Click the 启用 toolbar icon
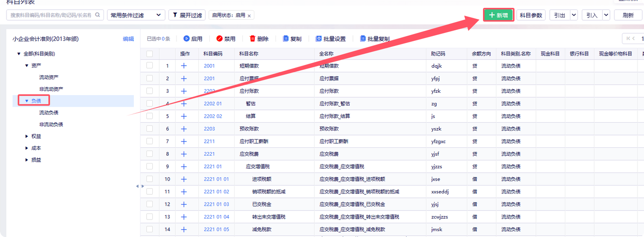 [x=186, y=39]
